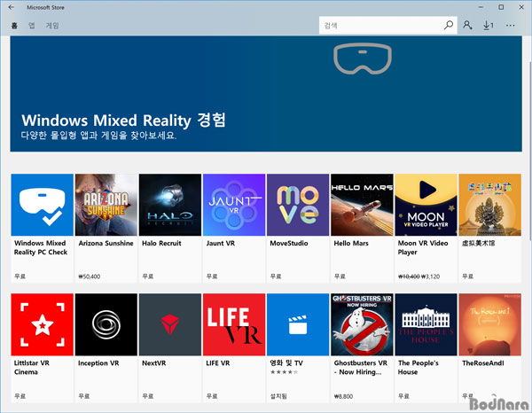Open the Moon VR Video Player icon

click(x=426, y=205)
